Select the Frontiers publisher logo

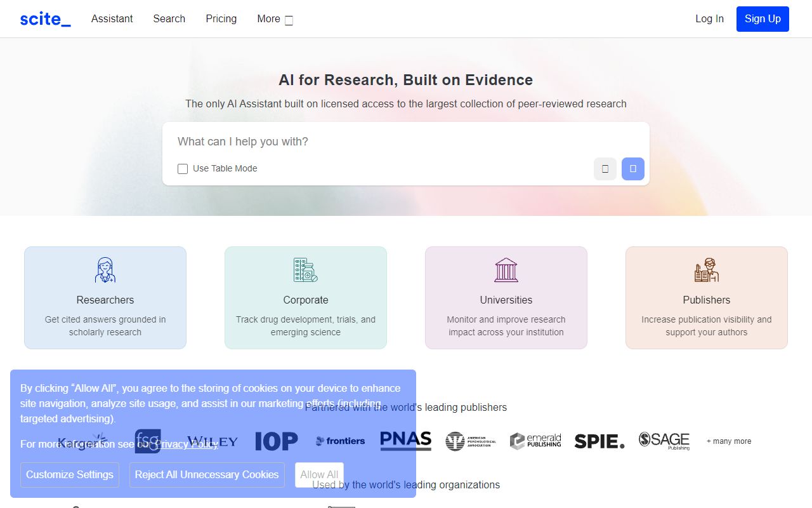(340, 441)
